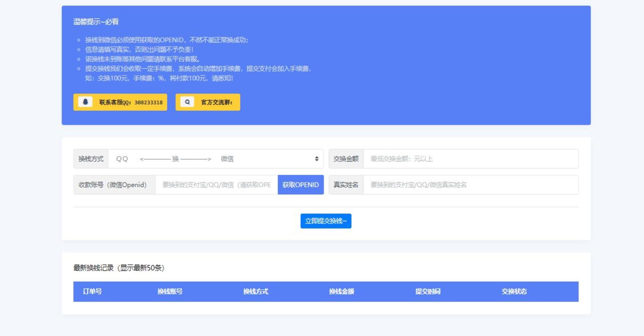The image size is (644, 336).
Task: Click the tip line 信息请填写真实
Action: coord(139,49)
